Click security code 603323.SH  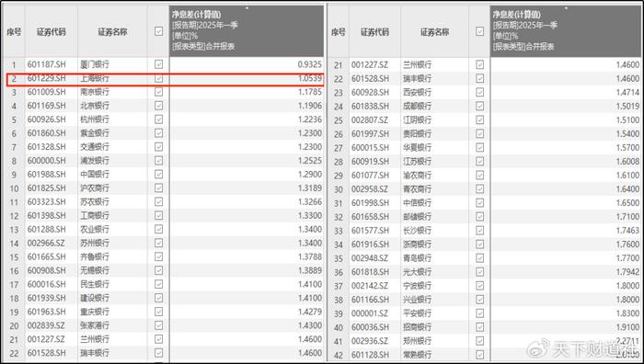(46, 202)
